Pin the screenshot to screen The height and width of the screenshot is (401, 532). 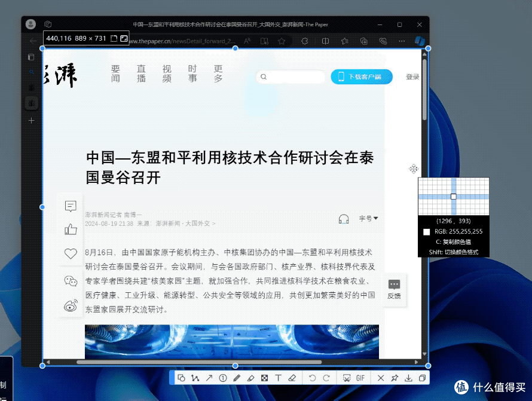[395, 378]
